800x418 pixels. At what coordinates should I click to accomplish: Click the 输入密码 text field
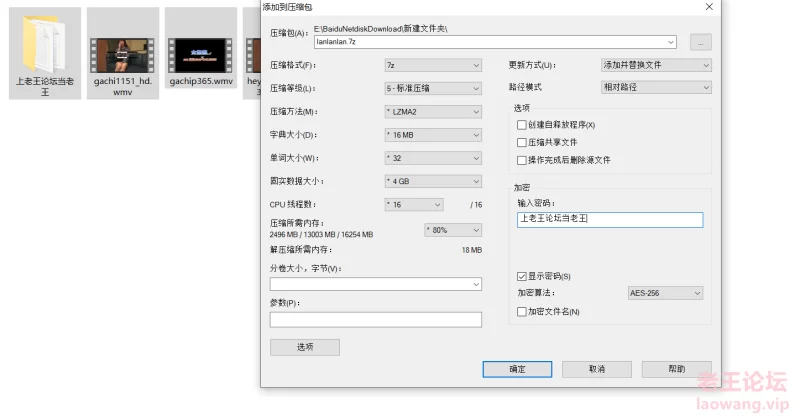[x=610, y=220]
